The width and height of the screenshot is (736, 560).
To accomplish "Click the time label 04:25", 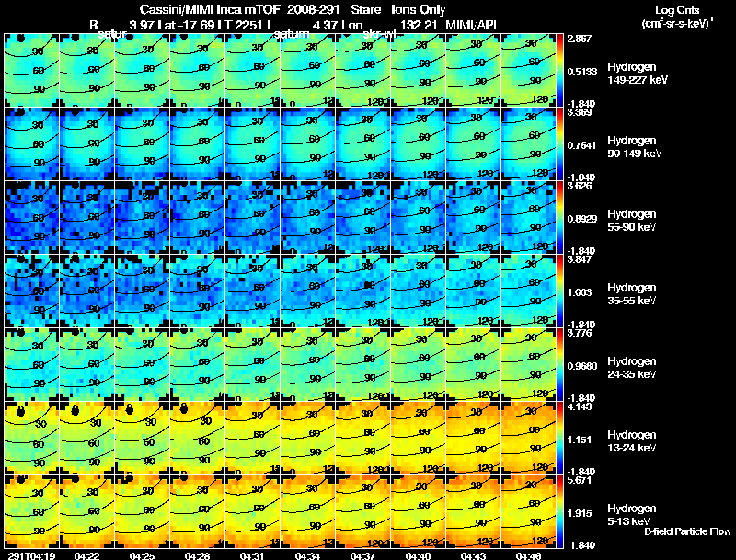I will coord(143,555).
